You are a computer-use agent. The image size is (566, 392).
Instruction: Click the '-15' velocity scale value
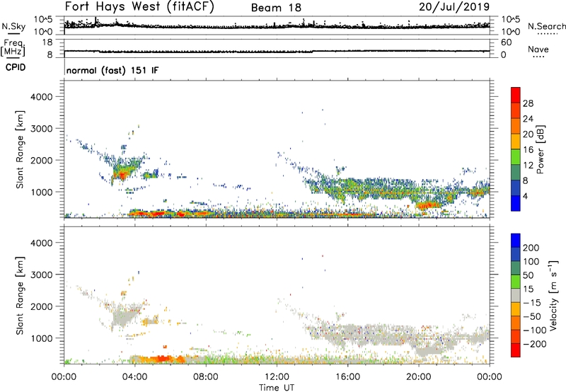(531, 303)
